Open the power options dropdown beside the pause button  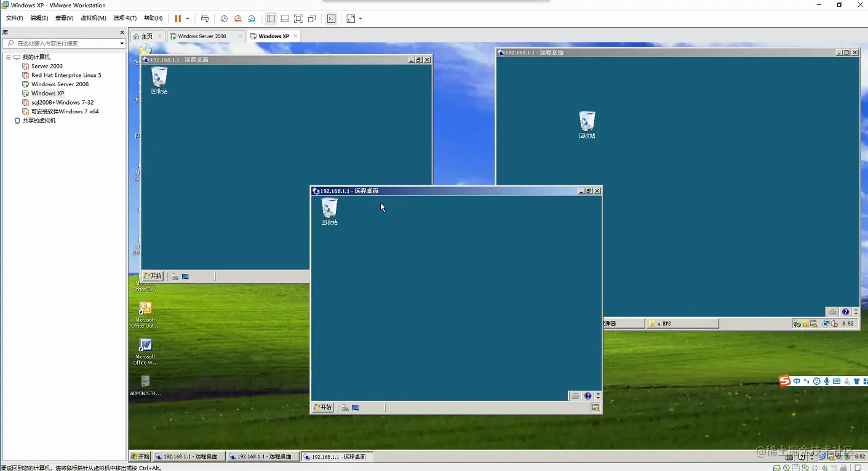(188, 18)
